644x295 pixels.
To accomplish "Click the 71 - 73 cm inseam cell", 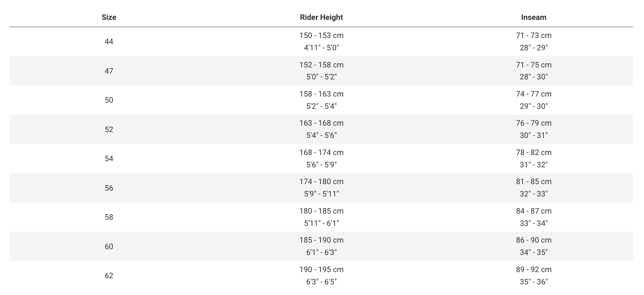I will pyautogui.click(x=534, y=36).
